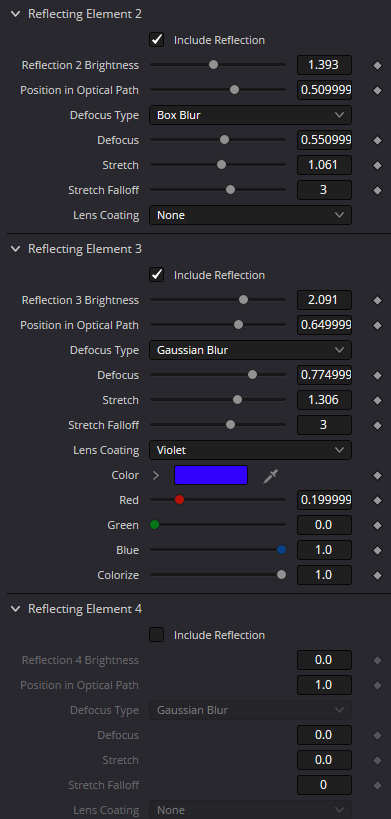The height and width of the screenshot is (819, 391).
Task: Click the Element 2 Defocus slider handle
Action: click(224, 139)
